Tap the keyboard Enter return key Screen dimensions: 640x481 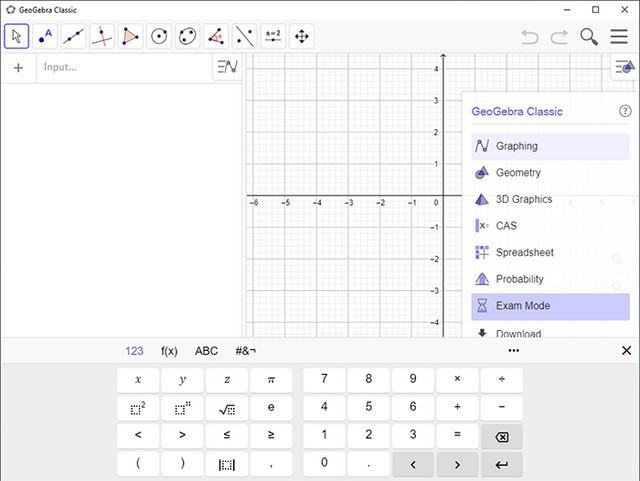(x=502, y=464)
